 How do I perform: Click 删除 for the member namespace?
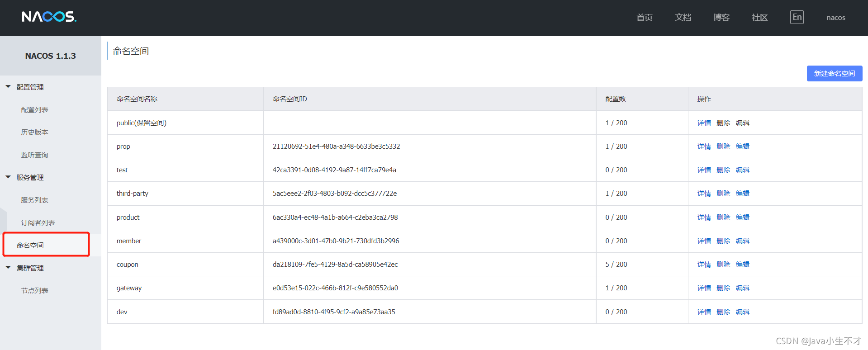(x=723, y=241)
